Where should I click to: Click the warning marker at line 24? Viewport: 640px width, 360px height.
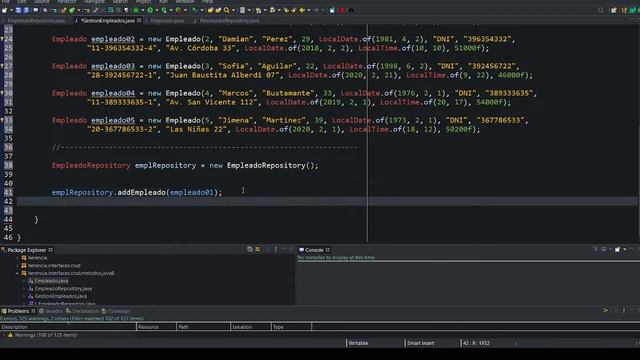2,39
